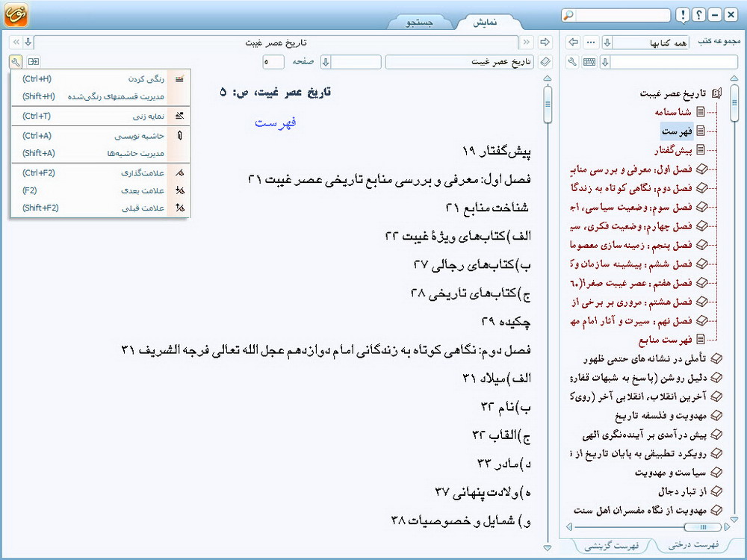This screenshot has height=560, width=747.
Task: Click the three-dots button in collection panel
Action: (591, 43)
